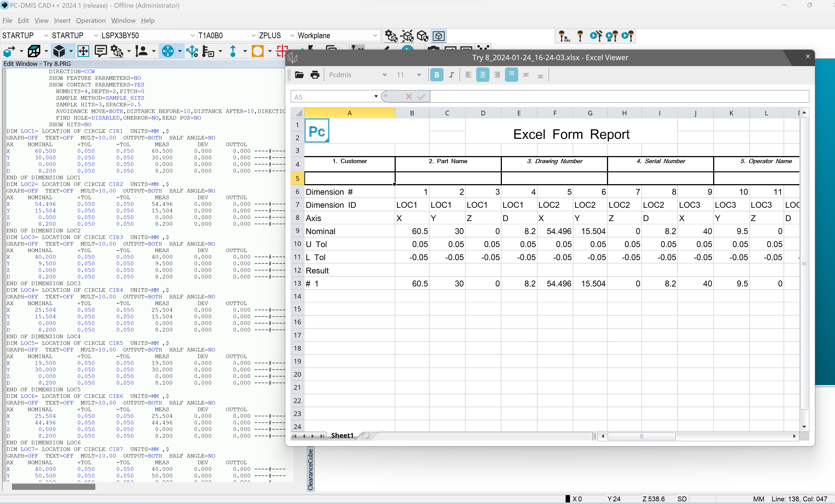Open the font size 11 dropdown
Image resolution: width=835 pixels, height=504 pixels.
pyautogui.click(x=419, y=75)
